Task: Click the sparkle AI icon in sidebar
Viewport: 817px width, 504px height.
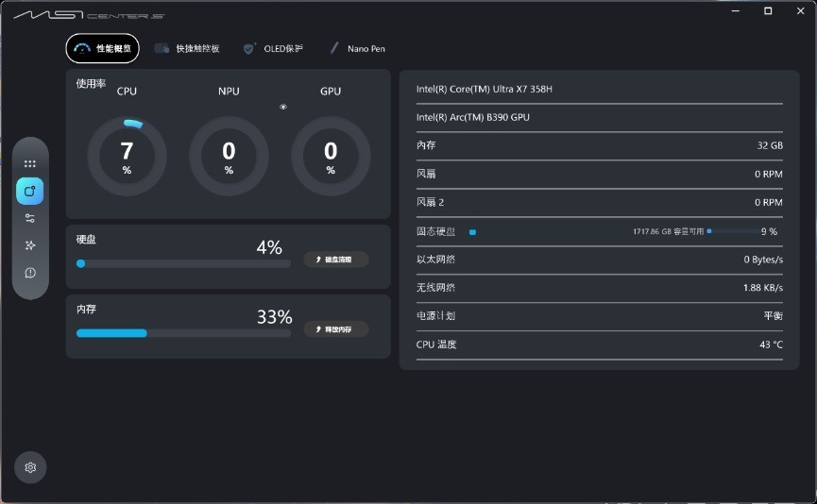Action: click(x=30, y=245)
